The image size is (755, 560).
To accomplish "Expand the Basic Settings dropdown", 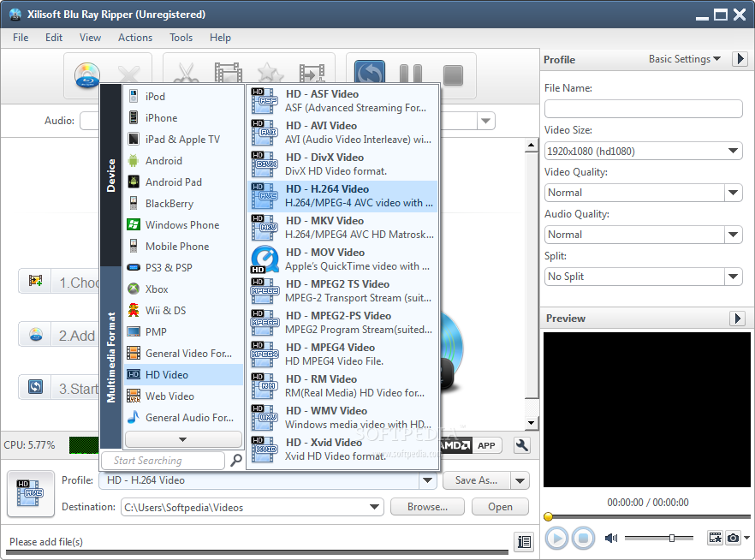I will pyautogui.click(x=684, y=59).
